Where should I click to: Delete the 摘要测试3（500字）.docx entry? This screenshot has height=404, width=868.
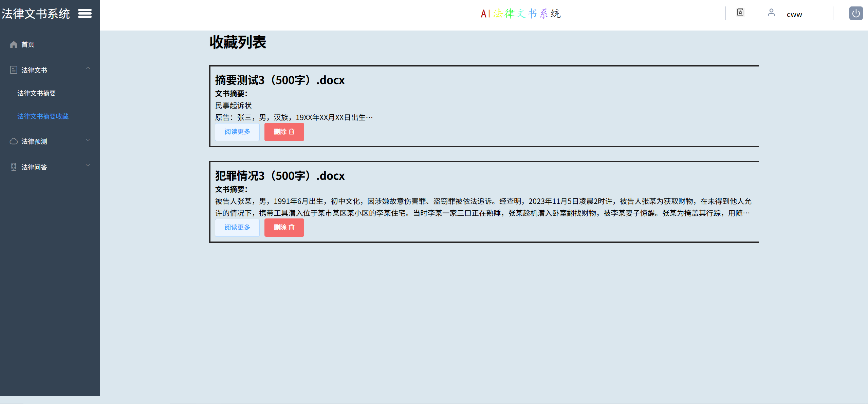tap(284, 132)
